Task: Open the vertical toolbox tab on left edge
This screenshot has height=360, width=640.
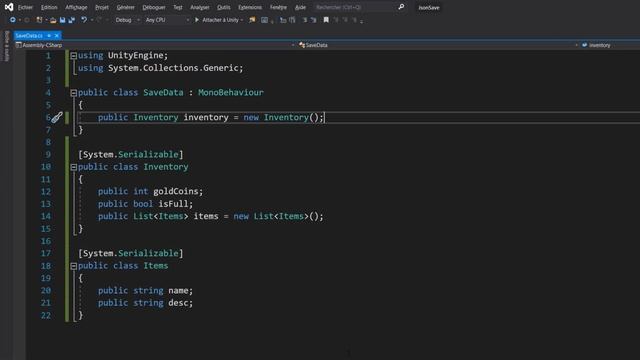Action: pos(6,46)
